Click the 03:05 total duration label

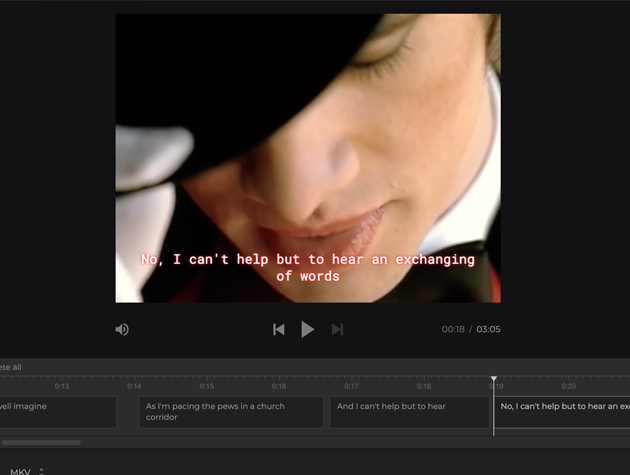(x=488, y=329)
